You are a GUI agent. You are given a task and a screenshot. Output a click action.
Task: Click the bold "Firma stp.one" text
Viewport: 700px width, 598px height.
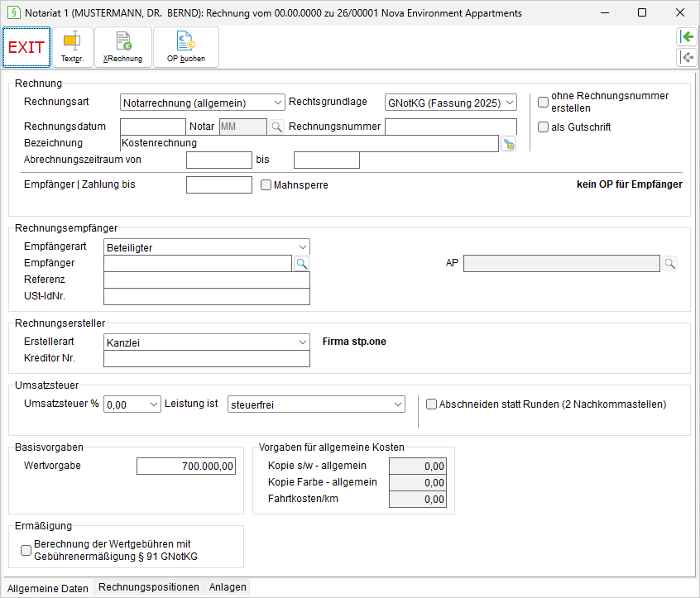[x=354, y=342]
